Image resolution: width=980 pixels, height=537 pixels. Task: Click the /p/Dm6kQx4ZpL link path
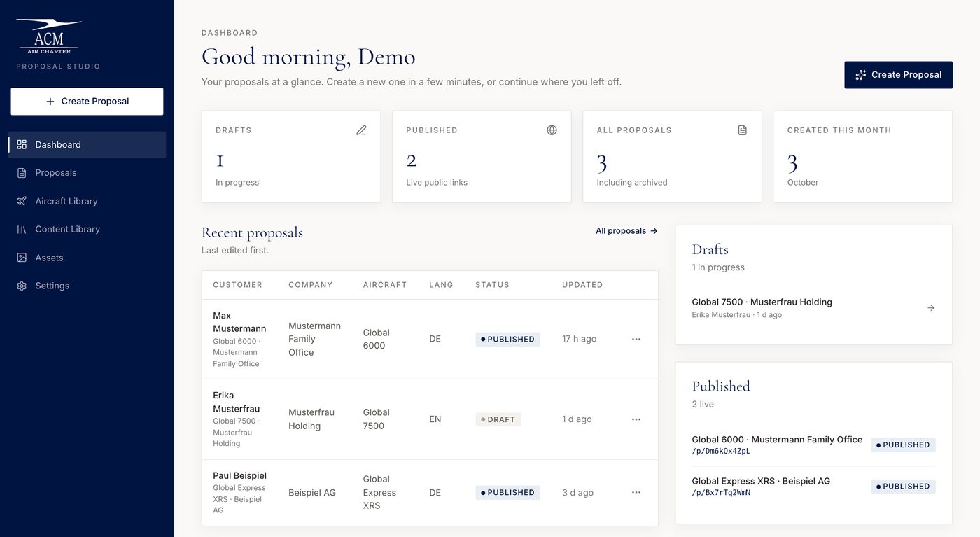(721, 452)
